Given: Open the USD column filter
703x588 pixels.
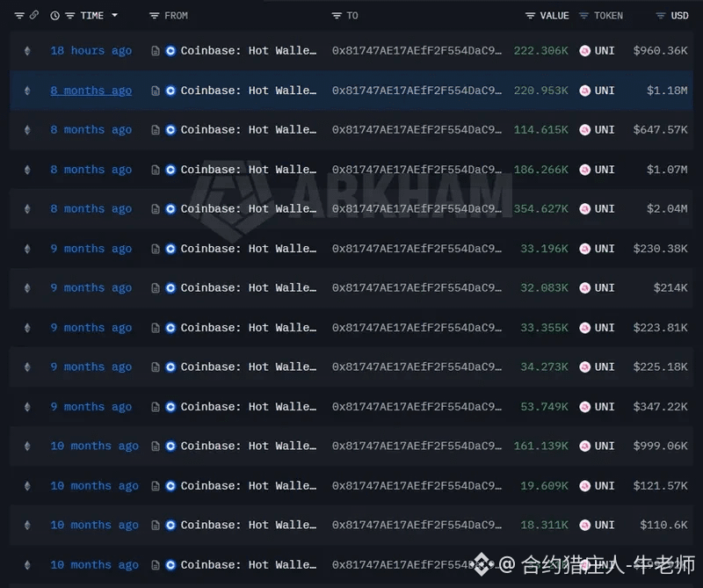Looking at the screenshot, I should [661, 16].
